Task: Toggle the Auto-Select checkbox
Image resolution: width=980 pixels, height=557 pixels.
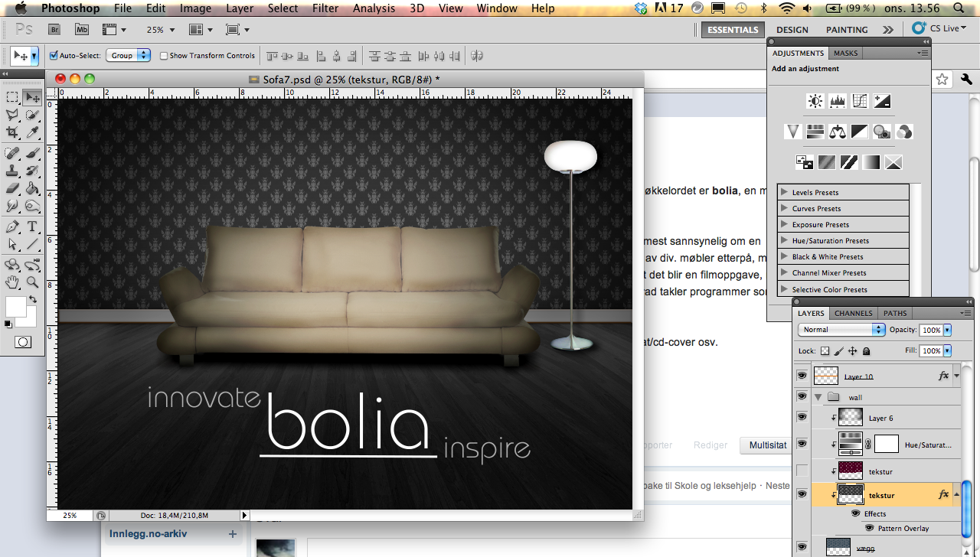Action: pos(54,56)
